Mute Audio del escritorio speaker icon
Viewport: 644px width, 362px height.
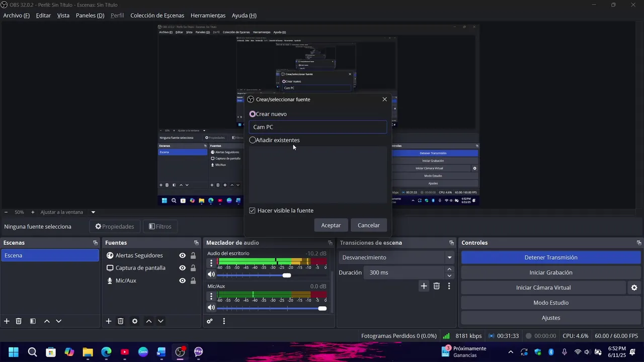[x=211, y=275]
